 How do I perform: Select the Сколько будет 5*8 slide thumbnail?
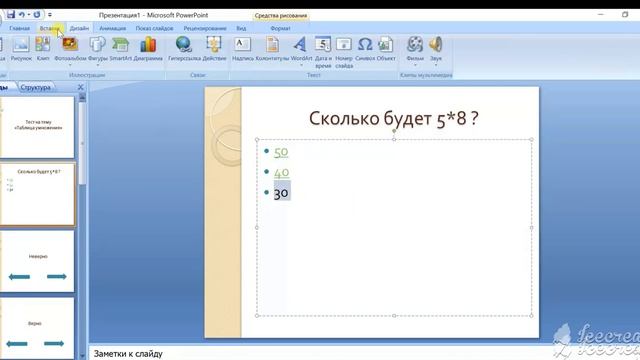pyautogui.click(x=37, y=194)
